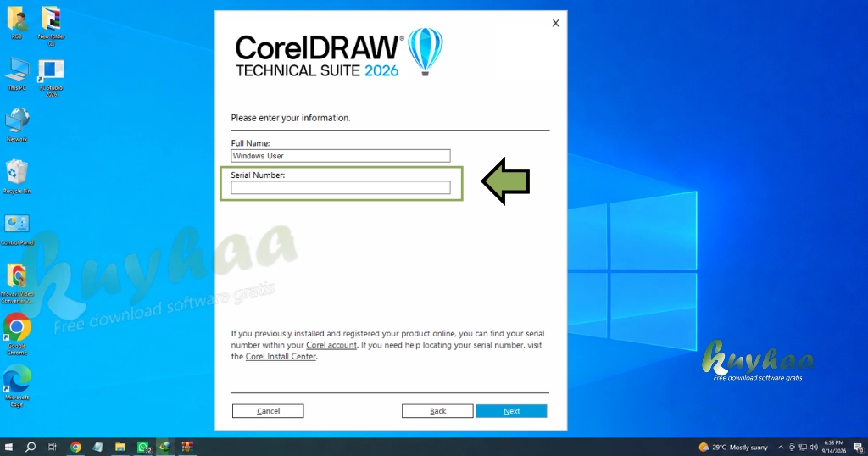Go back with the Back button
The width and height of the screenshot is (868, 456).
[x=437, y=410]
